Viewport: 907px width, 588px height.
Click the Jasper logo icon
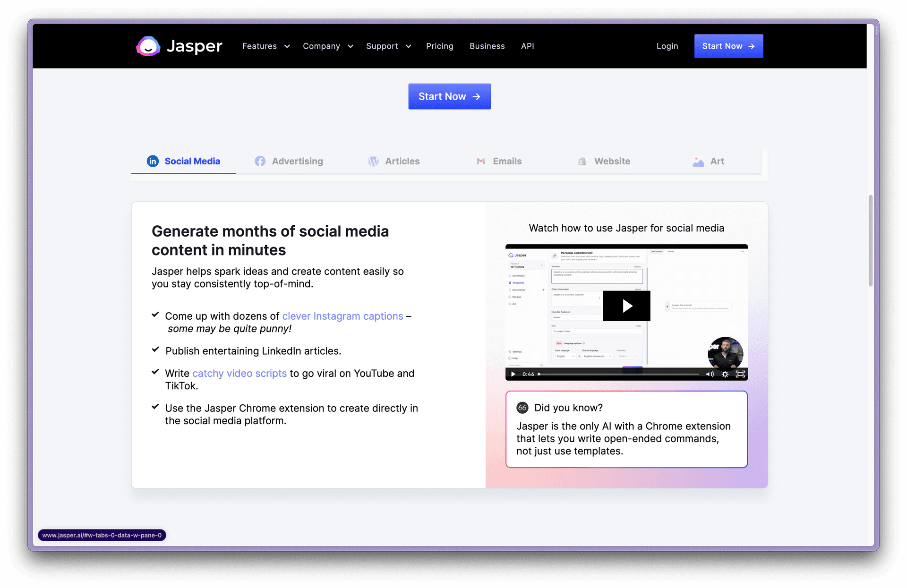click(x=148, y=46)
